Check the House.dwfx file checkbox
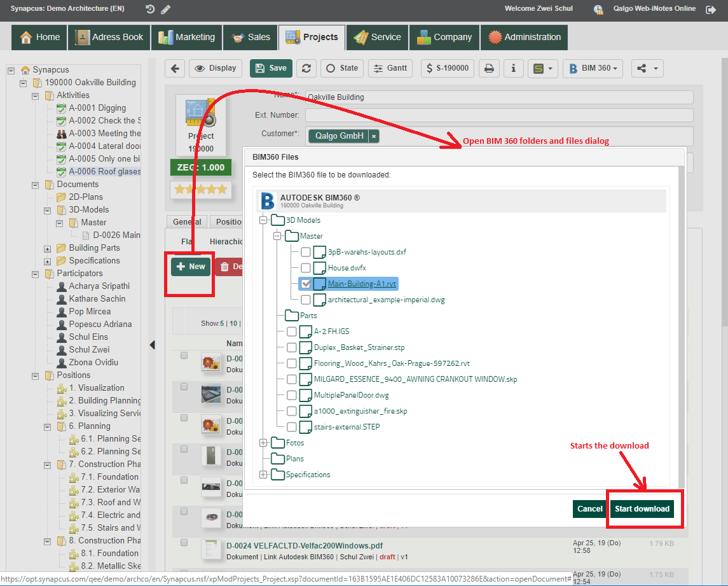Image resolution: width=728 pixels, height=586 pixels. [x=306, y=268]
